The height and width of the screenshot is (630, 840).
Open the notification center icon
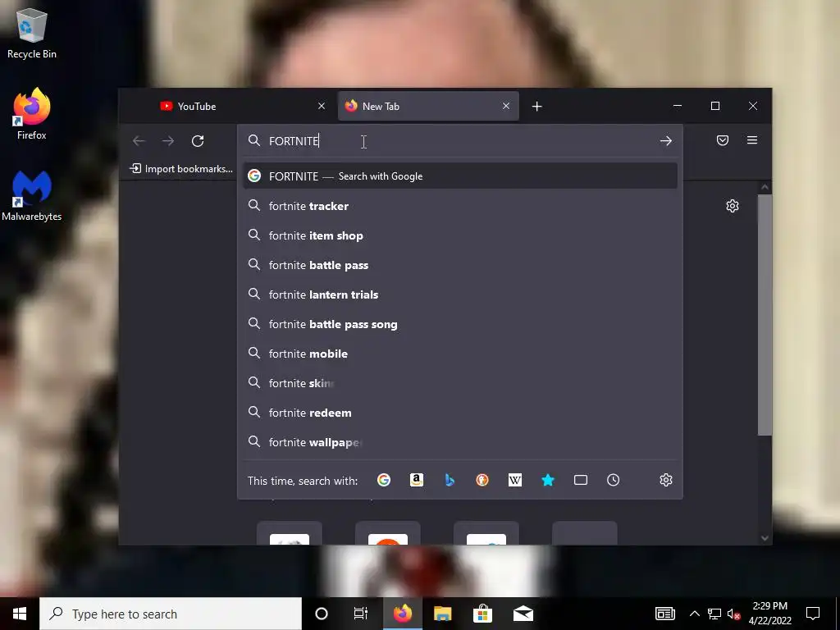(x=813, y=614)
